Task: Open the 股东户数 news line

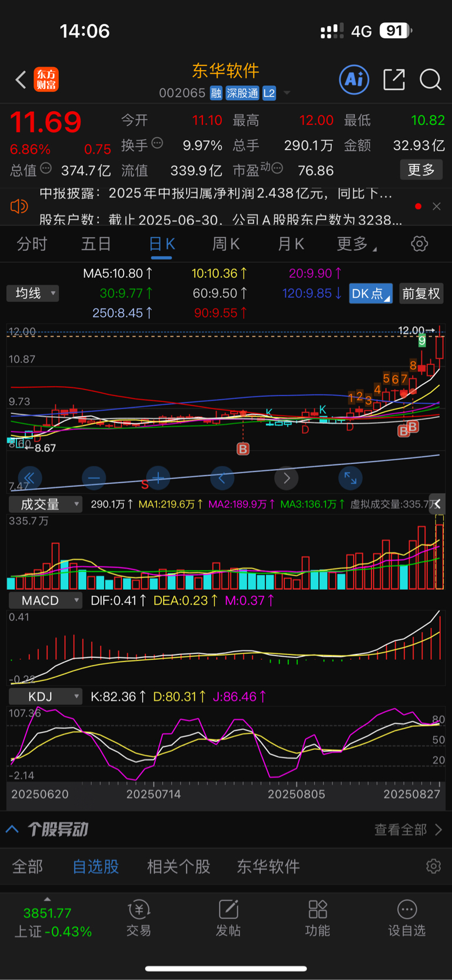Action: coord(221,220)
